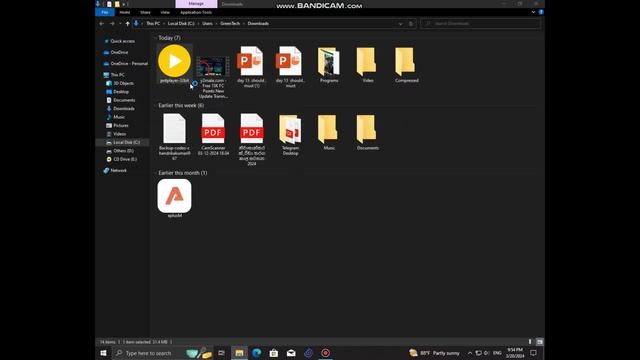Click the Manage contextual tab
This screenshot has width=640, height=360.
[x=196, y=4]
